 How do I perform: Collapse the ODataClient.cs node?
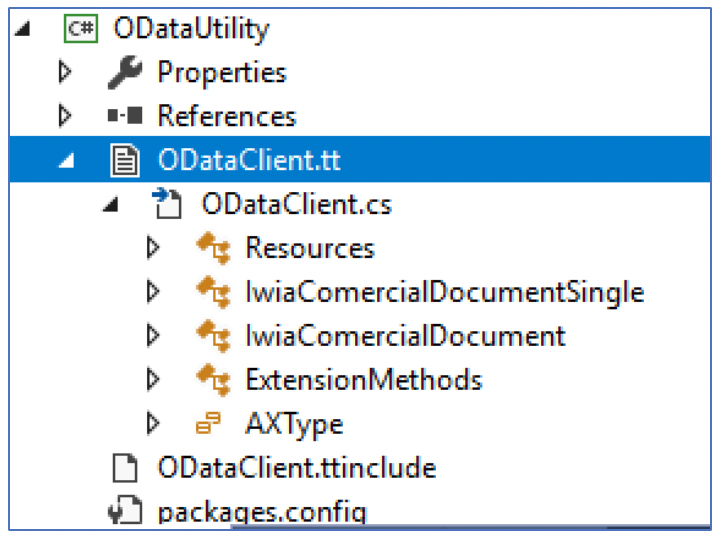click(x=110, y=205)
